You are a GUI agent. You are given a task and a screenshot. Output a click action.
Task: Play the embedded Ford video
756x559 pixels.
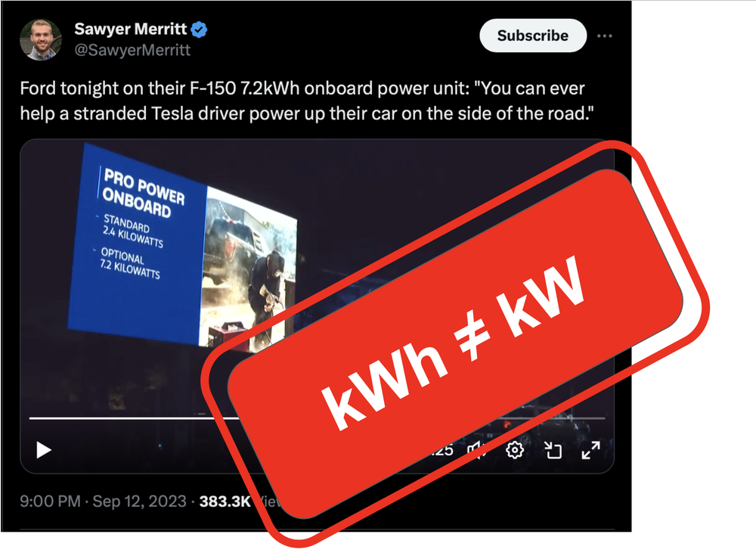(x=44, y=450)
